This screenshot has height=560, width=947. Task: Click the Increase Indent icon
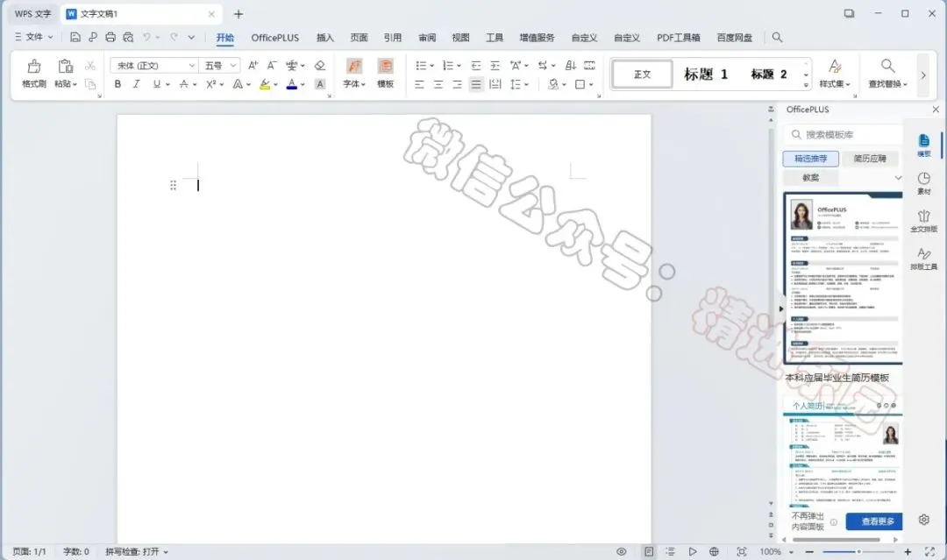click(x=495, y=65)
